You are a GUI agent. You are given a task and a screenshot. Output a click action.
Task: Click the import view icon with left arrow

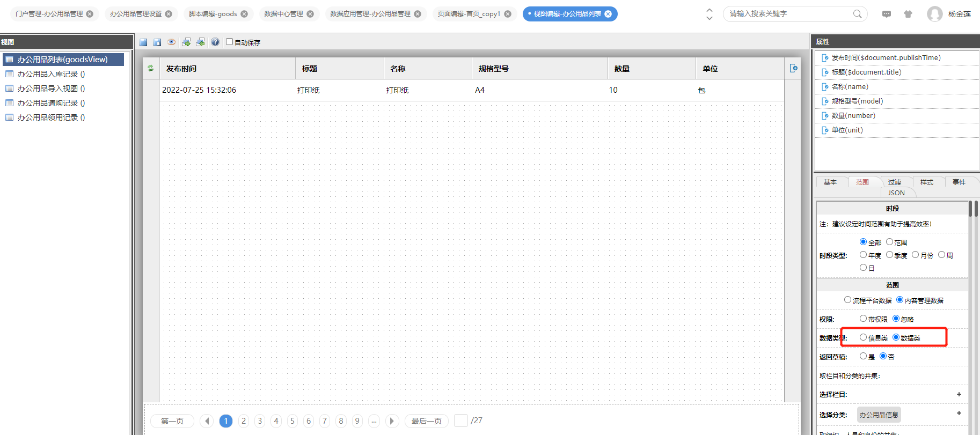coord(200,42)
